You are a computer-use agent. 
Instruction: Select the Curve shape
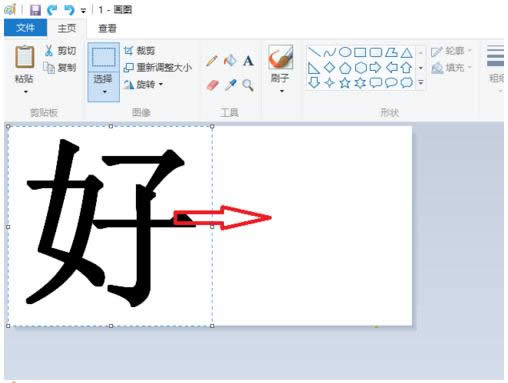tap(329, 52)
